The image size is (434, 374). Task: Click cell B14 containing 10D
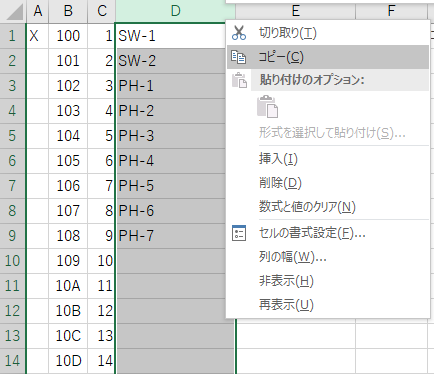68,361
